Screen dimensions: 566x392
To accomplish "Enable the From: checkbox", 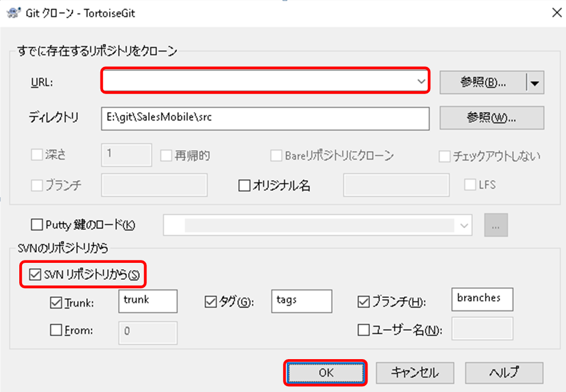I will click(x=56, y=330).
